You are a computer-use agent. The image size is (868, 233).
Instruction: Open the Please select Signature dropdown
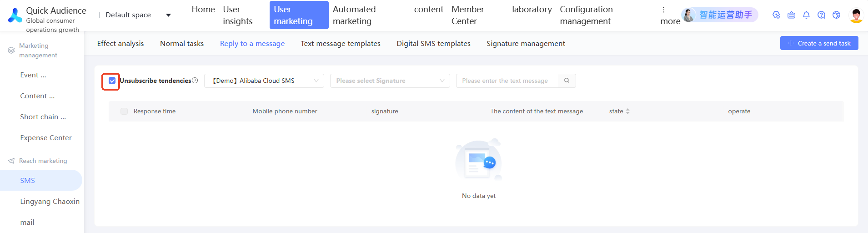tap(390, 81)
